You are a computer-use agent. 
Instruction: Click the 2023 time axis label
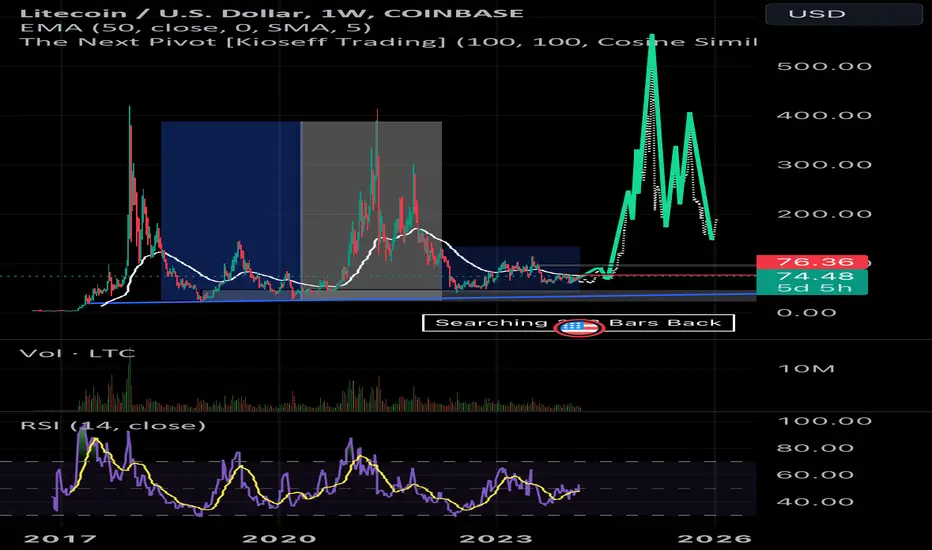[x=496, y=539]
